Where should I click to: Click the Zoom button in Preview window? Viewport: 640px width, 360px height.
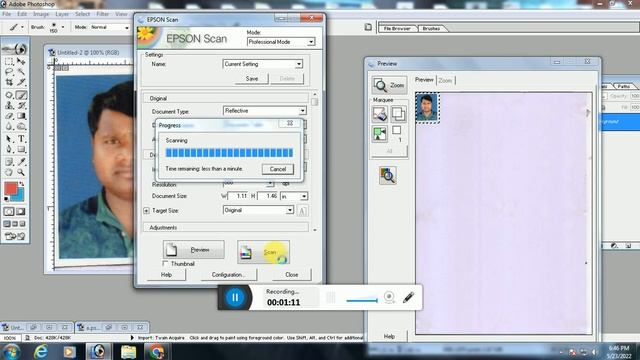coord(389,85)
